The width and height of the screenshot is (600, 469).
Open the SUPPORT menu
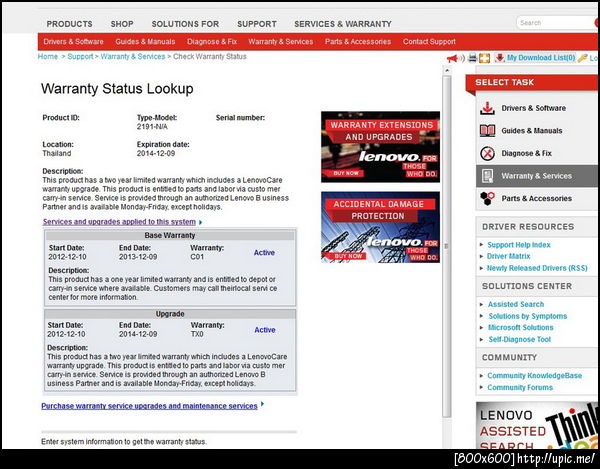tap(257, 24)
